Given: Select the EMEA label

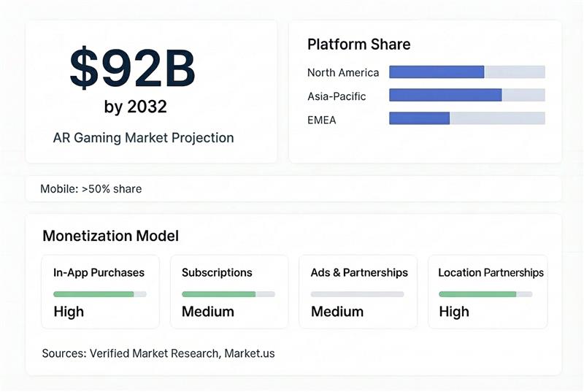Looking at the screenshot, I should tap(322, 120).
